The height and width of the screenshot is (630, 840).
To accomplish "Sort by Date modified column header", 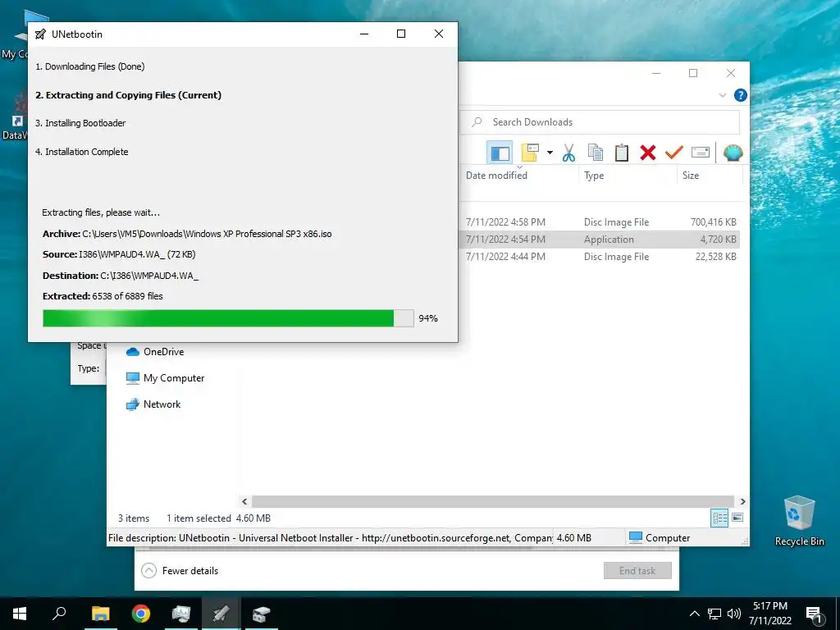I will click(x=496, y=176).
